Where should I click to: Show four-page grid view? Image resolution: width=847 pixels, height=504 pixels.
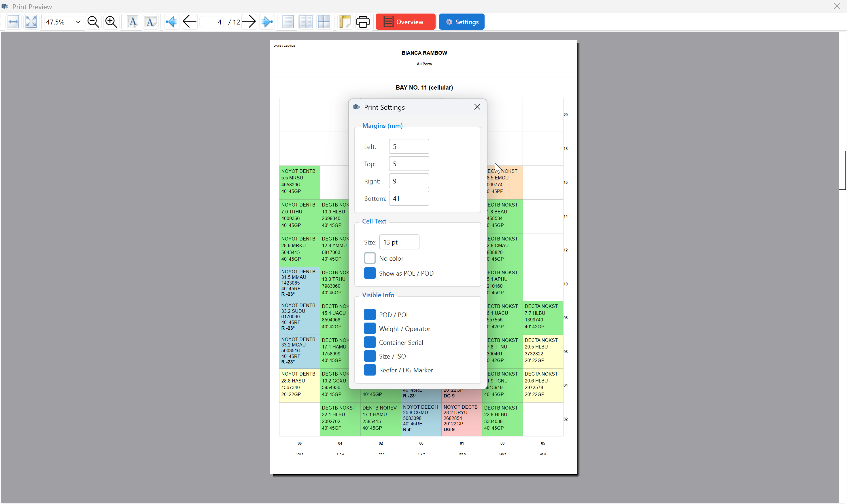click(x=324, y=22)
